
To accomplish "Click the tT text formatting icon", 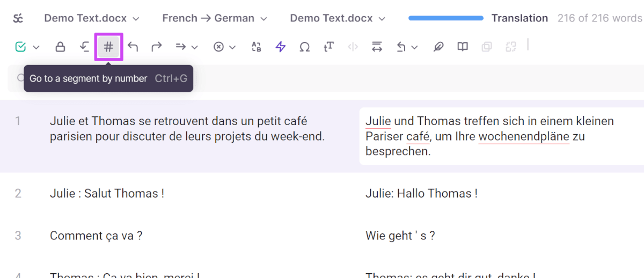I will pos(328,47).
